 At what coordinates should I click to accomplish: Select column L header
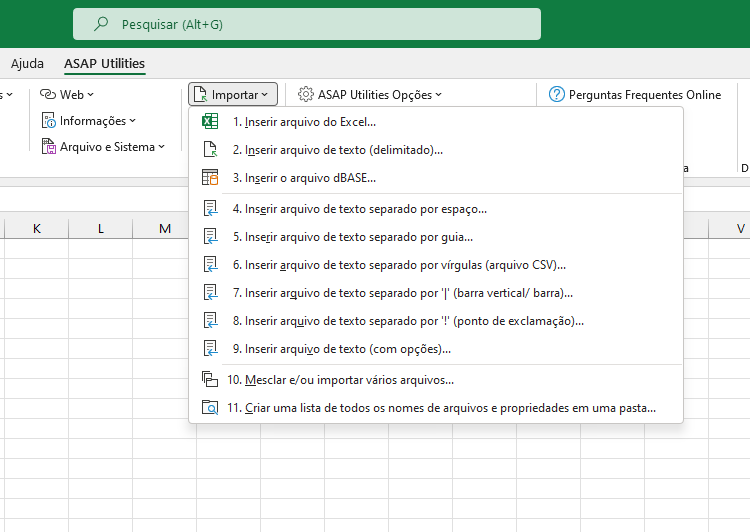click(100, 229)
